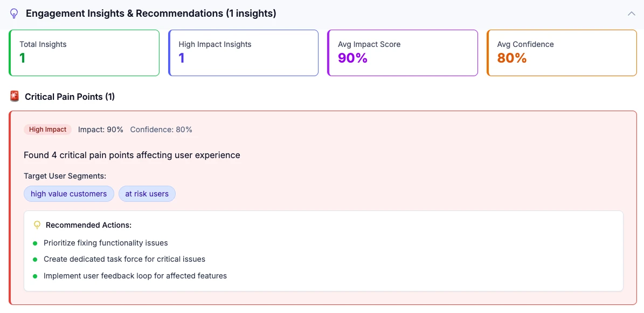Select the high value customers segment tag

point(68,194)
